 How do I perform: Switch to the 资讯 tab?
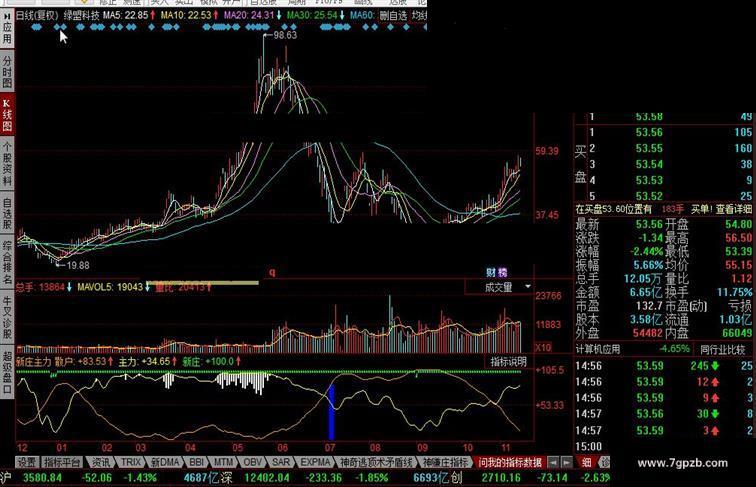[100, 462]
